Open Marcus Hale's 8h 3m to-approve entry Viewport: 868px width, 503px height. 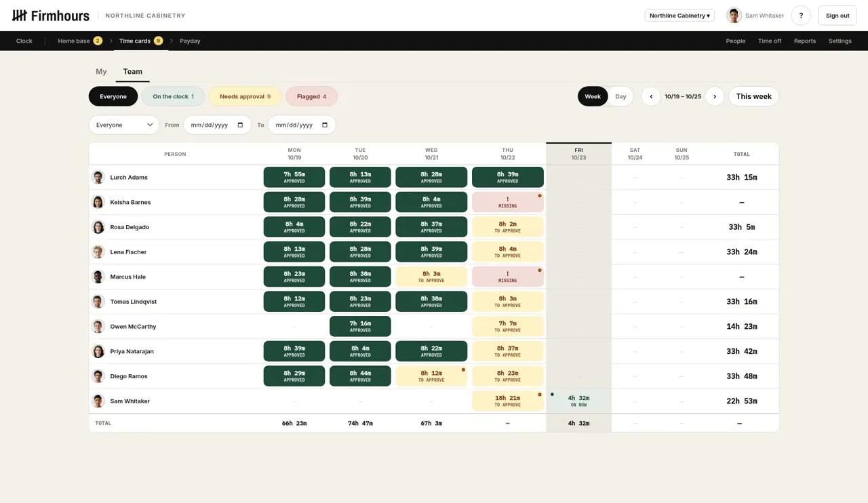431,277
